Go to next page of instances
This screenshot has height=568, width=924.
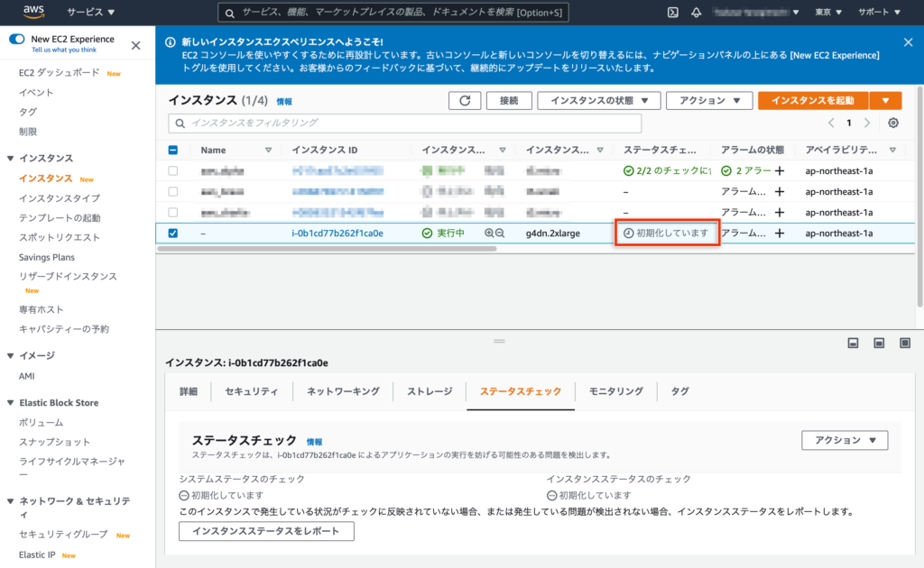click(x=867, y=123)
